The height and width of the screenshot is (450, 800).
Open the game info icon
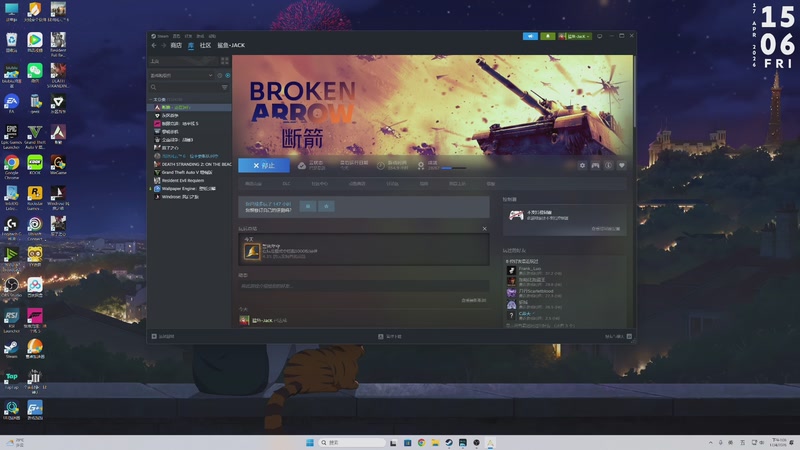pyautogui.click(x=609, y=165)
